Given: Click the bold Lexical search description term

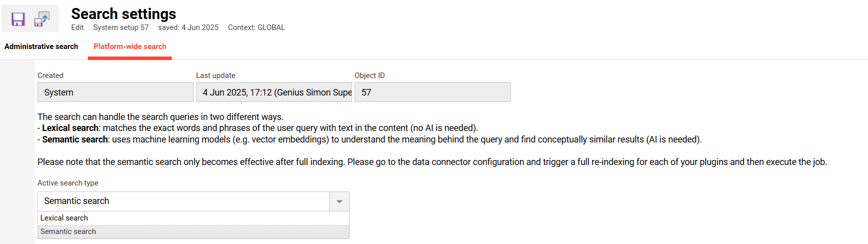Looking at the screenshot, I should (x=70, y=128).
